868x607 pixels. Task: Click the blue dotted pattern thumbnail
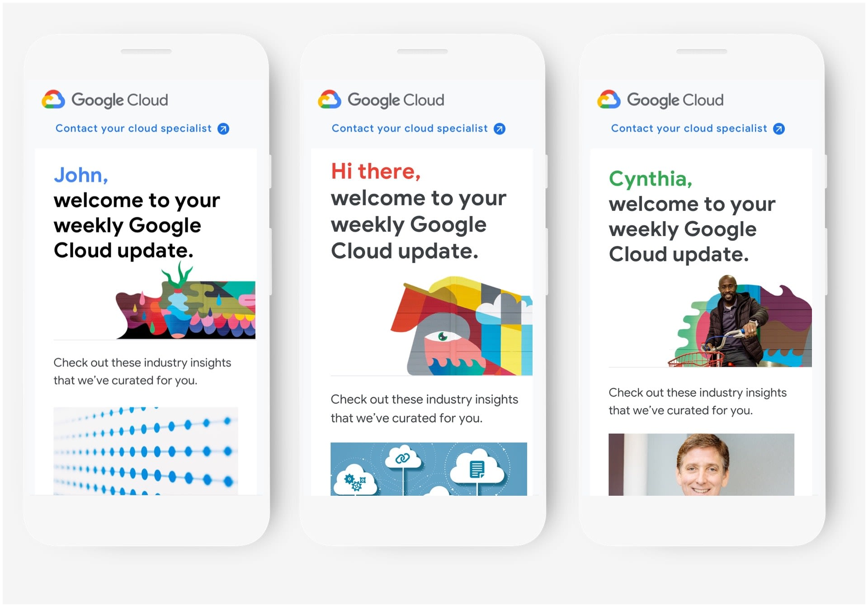point(146,451)
